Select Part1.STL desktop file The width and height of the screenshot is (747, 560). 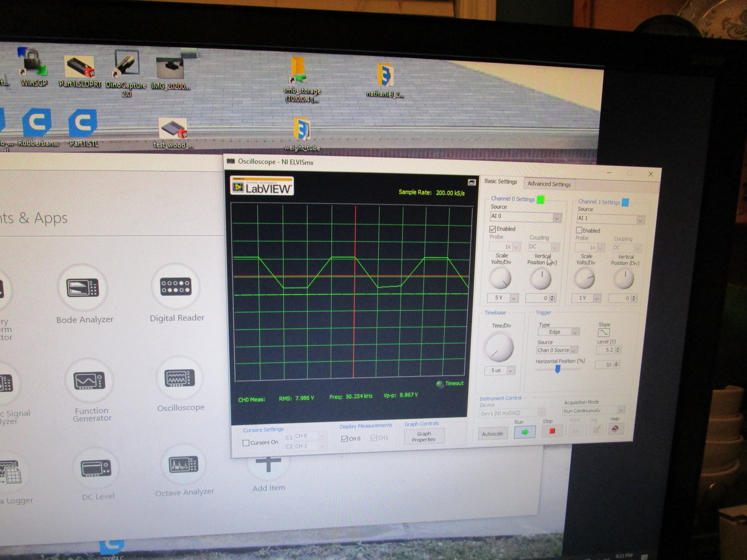coord(84,128)
